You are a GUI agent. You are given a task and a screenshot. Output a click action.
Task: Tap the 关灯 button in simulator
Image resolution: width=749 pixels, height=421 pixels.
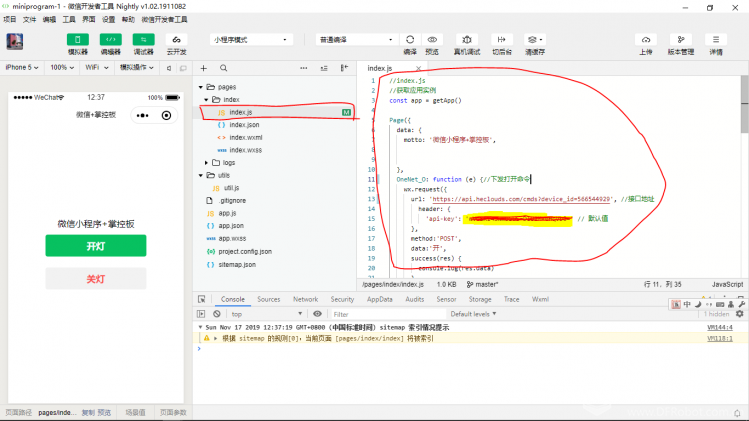coord(96,279)
